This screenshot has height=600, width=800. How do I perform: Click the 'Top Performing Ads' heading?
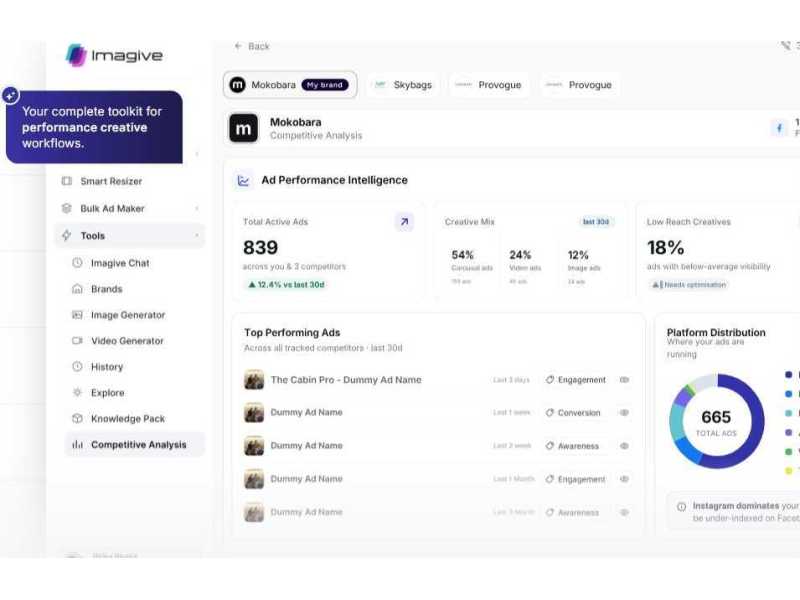tap(292, 332)
